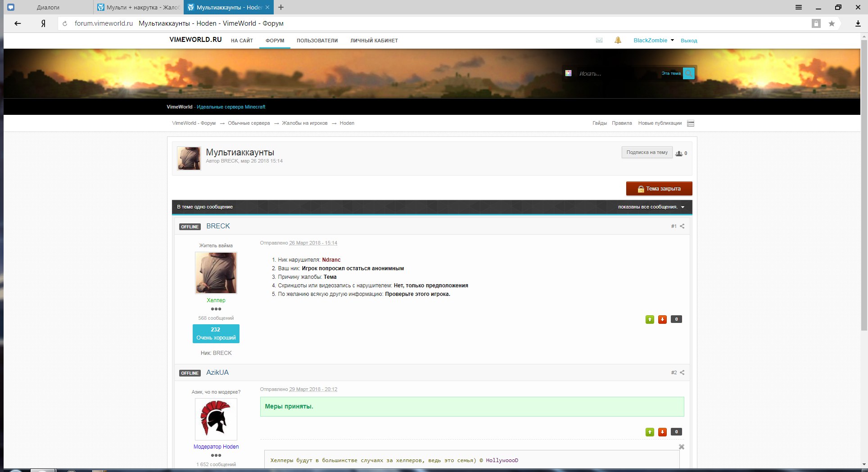Image resolution: width=868 pixels, height=472 pixels.
Task: Open Новые публикации link
Action: [x=660, y=123]
